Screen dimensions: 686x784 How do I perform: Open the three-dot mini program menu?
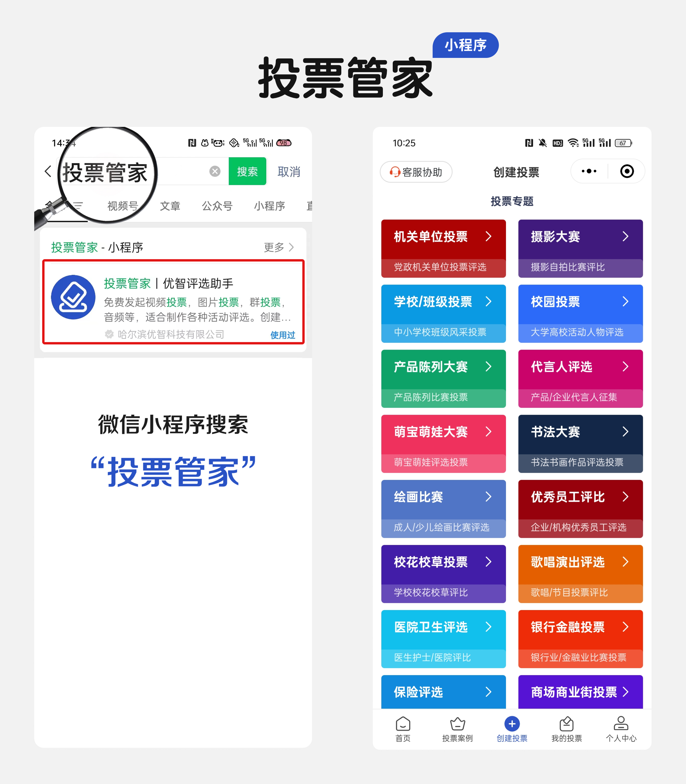589,171
